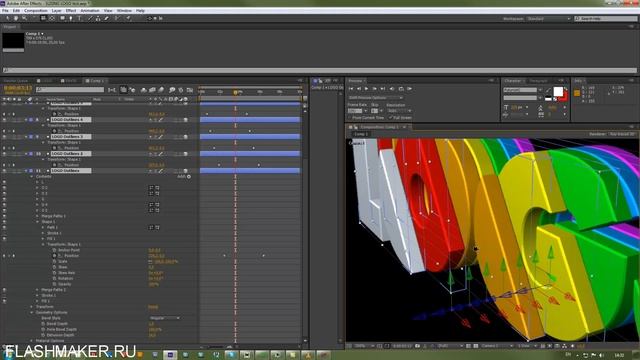Open Bevel Style dropdown
The width and height of the screenshot is (640, 360).
pyautogui.click(x=164, y=318)
